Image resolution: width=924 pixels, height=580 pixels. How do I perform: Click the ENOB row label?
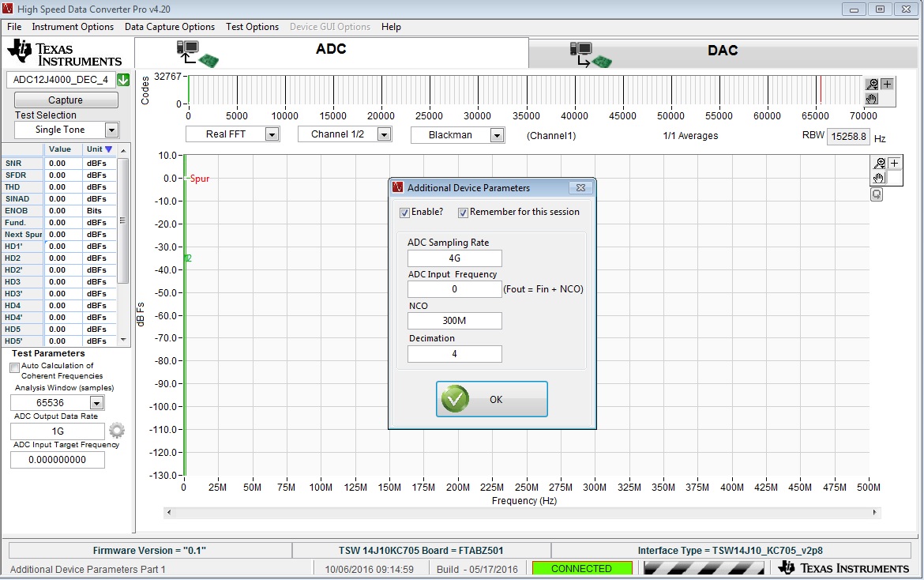coord(17,210)
